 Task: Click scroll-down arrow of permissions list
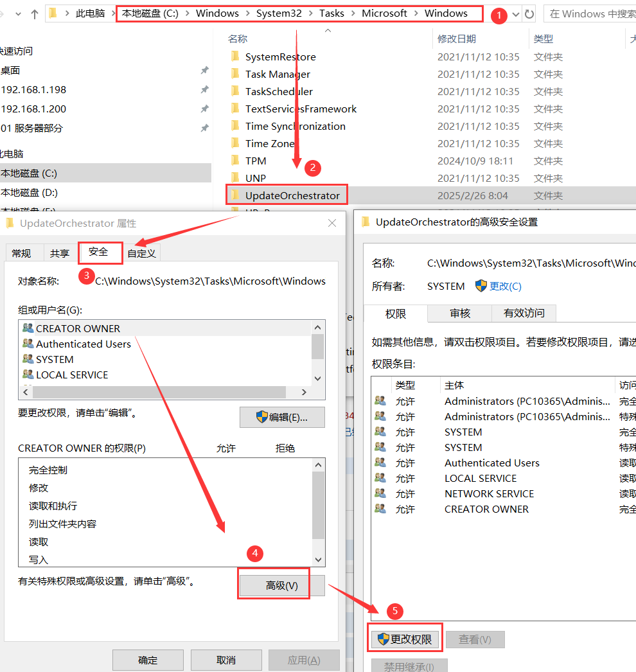[318, 560]
